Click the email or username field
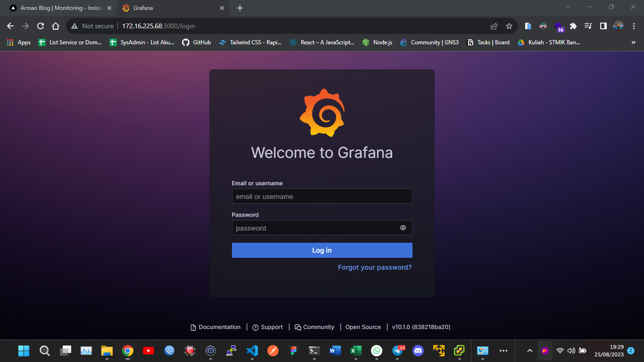Screen dimensions: 644x362 tap(322, 196)
